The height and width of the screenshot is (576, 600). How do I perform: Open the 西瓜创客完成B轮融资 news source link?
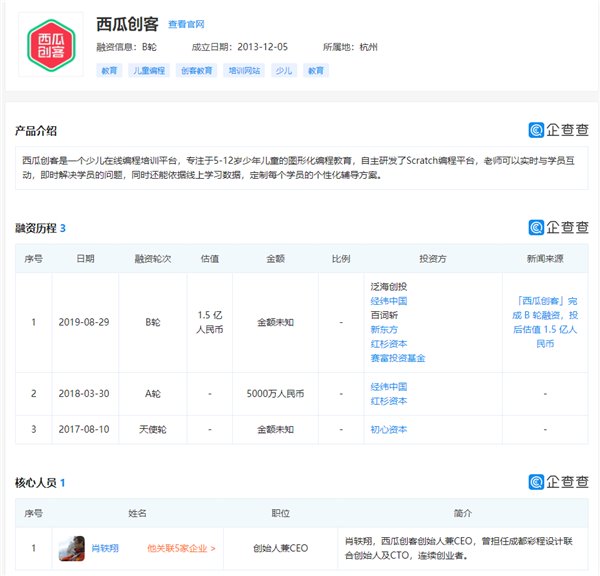click(545, 322)
